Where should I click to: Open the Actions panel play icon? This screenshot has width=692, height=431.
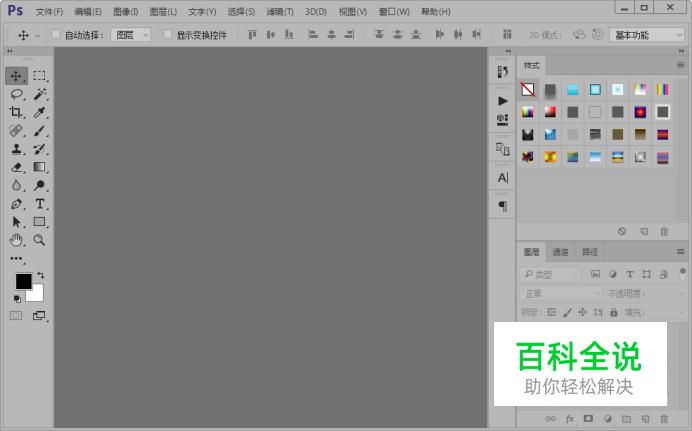(x=503, y=101)
